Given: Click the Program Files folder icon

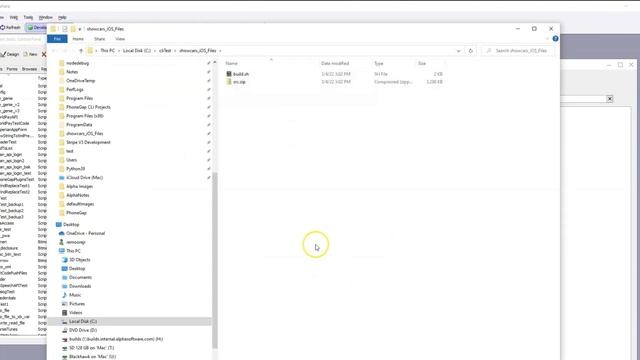Looking at the screenshot, I should pos(62,98).
